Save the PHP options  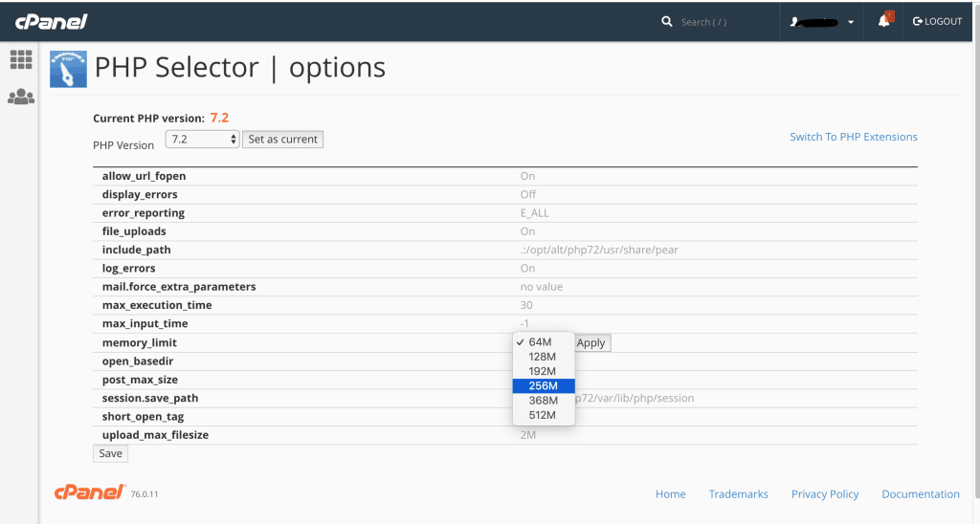(110, 453)
